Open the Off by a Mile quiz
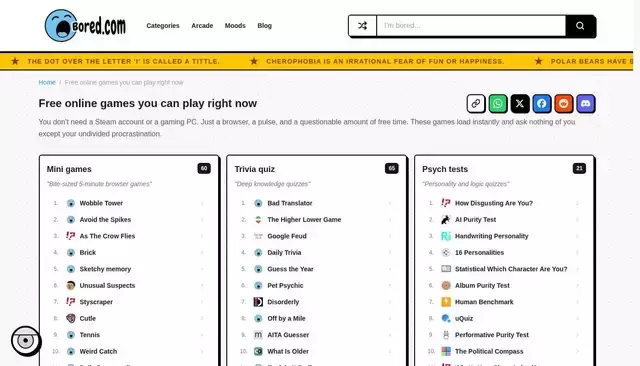 tap(286, 318)
